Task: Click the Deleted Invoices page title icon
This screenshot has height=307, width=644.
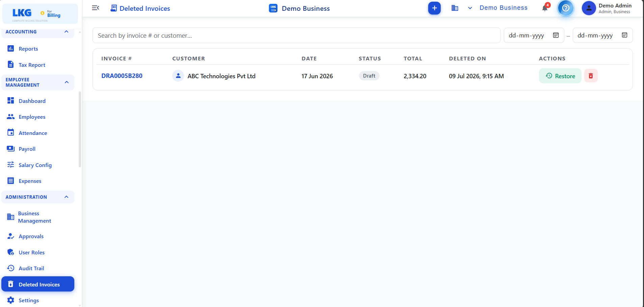Action: (x=114, y=8)
